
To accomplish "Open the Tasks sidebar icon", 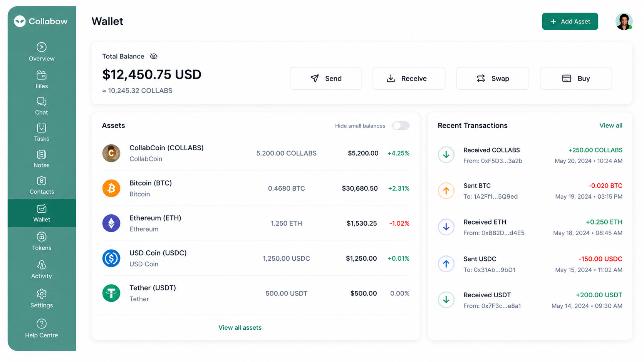I will click(42, 128).
